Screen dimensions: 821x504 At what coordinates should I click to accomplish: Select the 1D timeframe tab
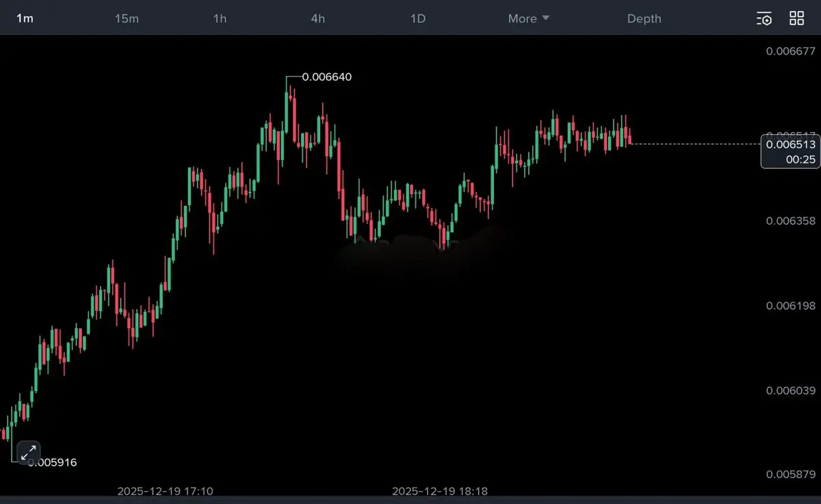click(x=418, y=18)
